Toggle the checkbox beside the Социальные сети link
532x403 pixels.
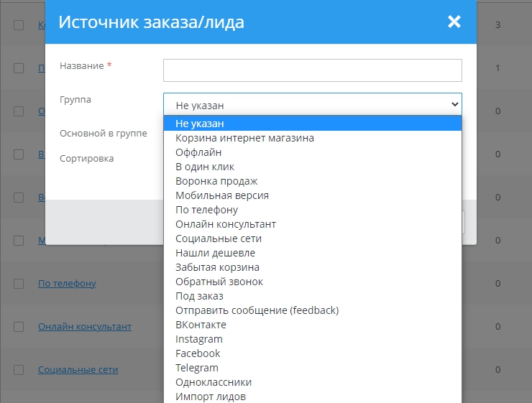(x=19, y=370)
